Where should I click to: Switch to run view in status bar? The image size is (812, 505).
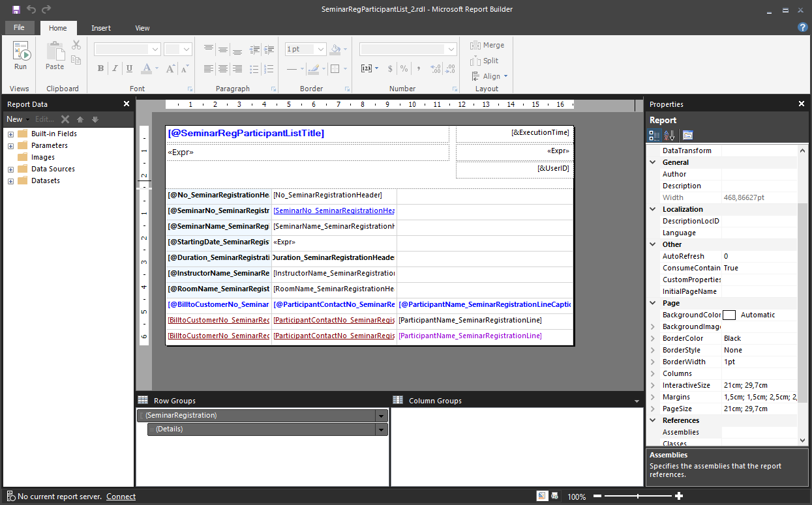click(x=554, y=496)
